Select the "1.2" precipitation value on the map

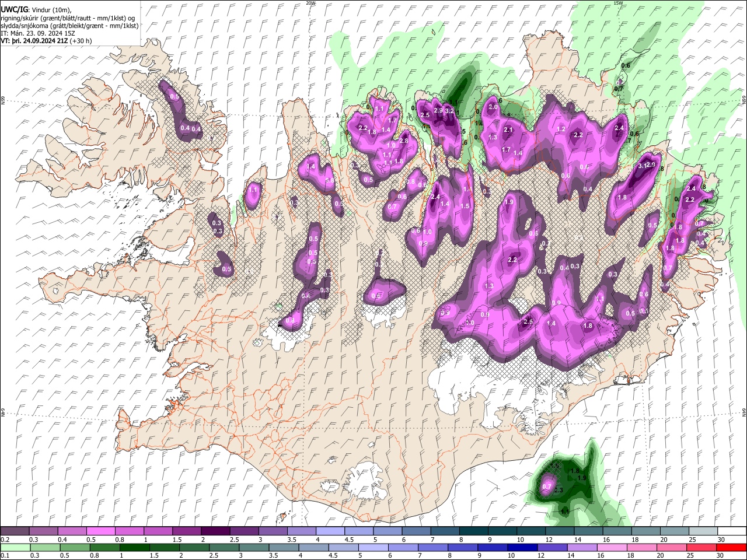tap(561, 129)
